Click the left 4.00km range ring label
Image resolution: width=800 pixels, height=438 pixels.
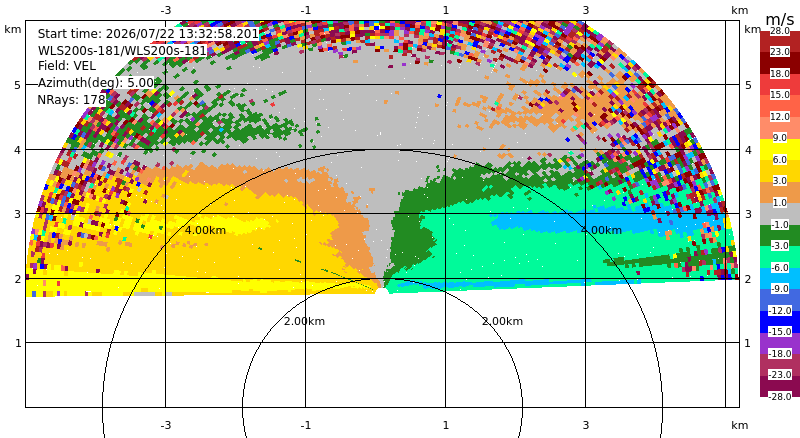[205, 230]
